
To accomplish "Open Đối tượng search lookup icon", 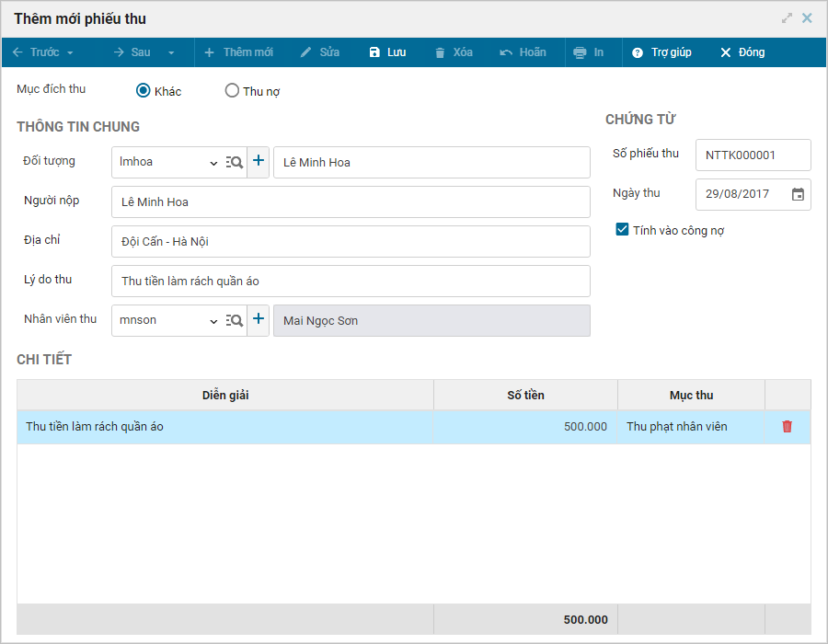I will click(234, 162).
